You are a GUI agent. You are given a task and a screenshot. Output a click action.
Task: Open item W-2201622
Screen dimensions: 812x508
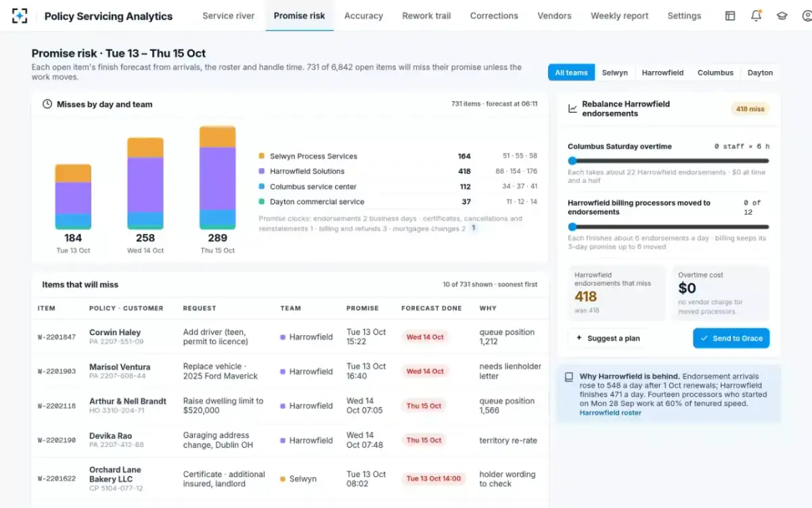coord(56,479)
